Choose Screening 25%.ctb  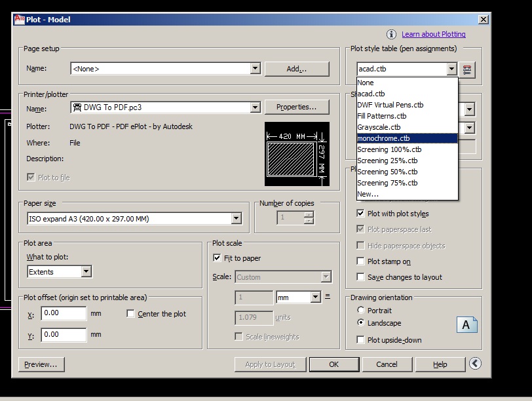pos(407,161)
